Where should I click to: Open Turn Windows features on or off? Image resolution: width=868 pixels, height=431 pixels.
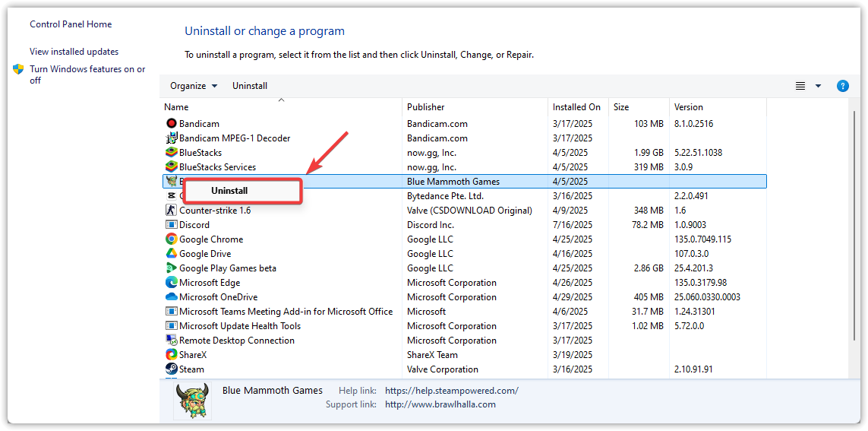point(87,74)
